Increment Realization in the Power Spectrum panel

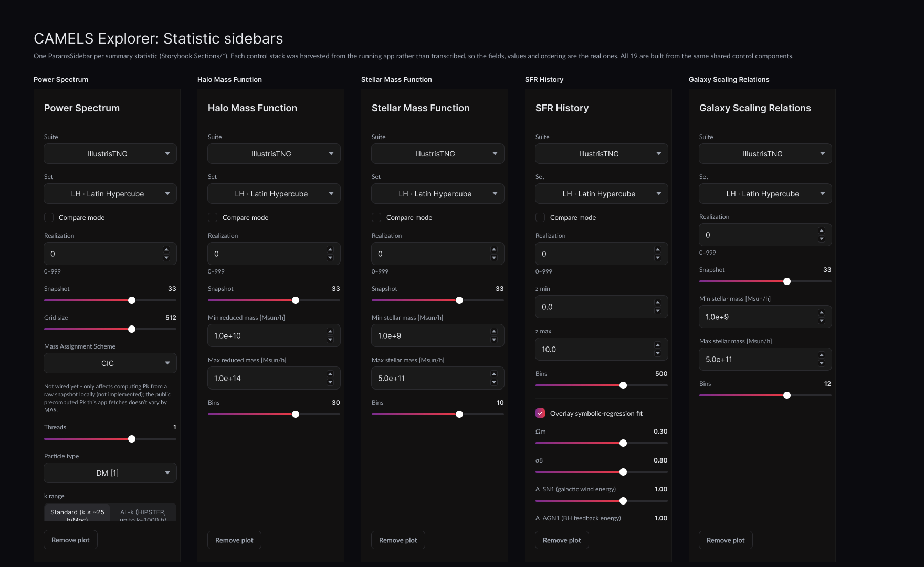[x=166, y=250]
